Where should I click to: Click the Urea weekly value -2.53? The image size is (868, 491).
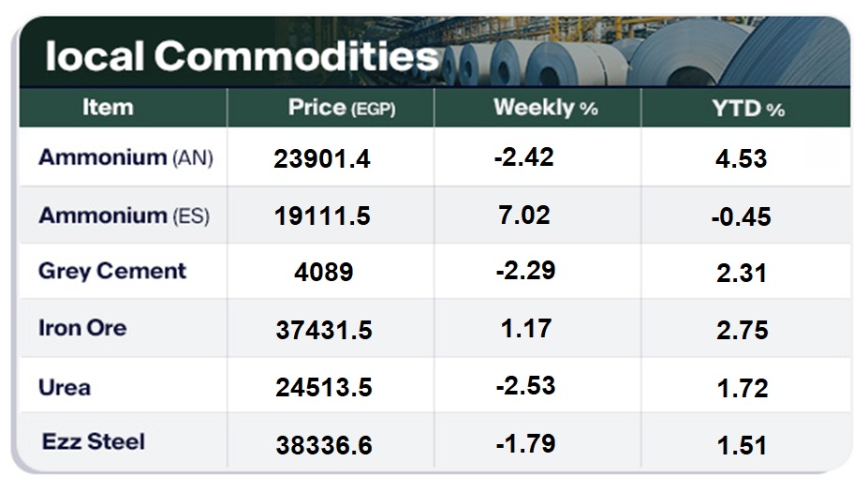click(x=524, y=385)
